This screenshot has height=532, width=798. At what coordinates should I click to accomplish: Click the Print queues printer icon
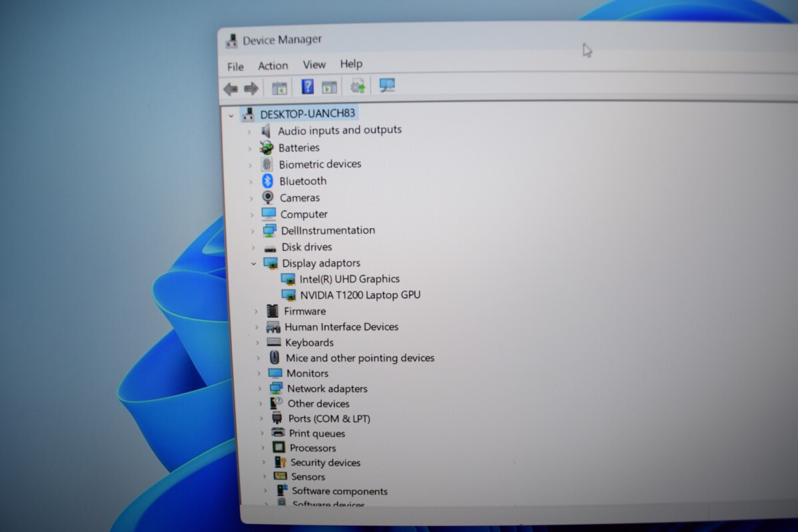coord(278,433)
